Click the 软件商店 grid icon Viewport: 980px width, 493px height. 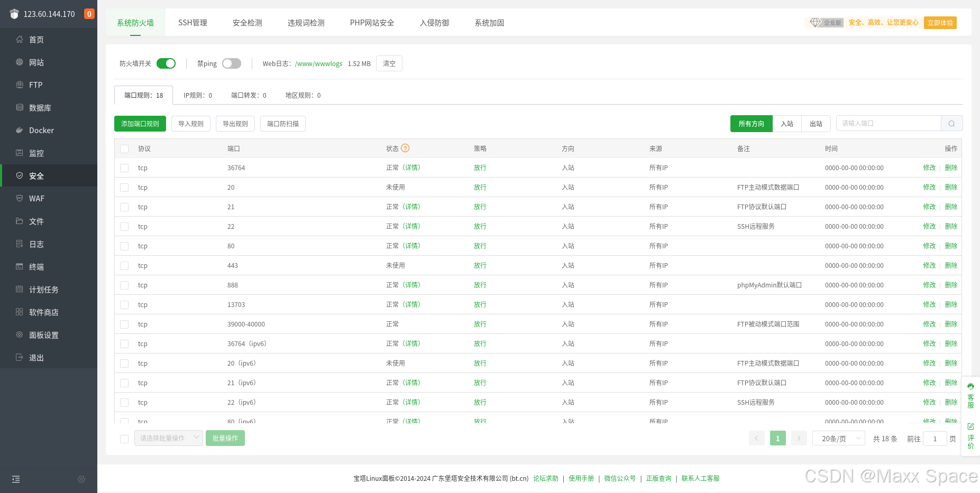tap(20, 312)
